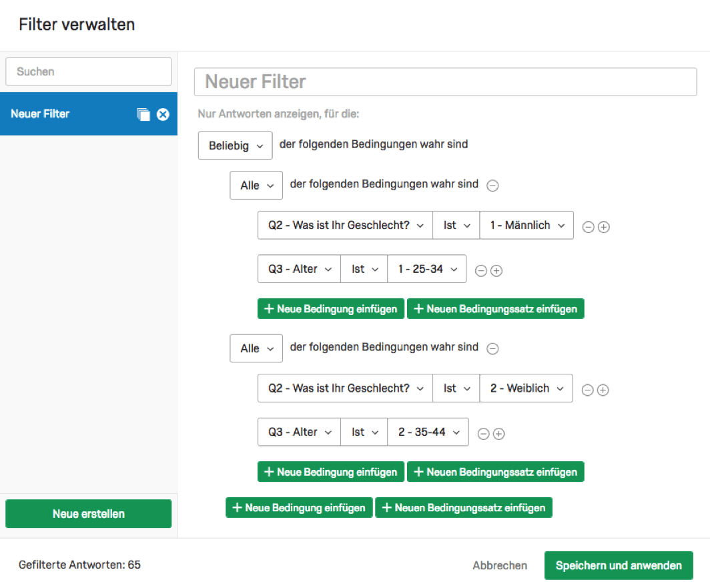Add condition after the Männlich row
Screen dimensions: 710x588
[604, 227]
